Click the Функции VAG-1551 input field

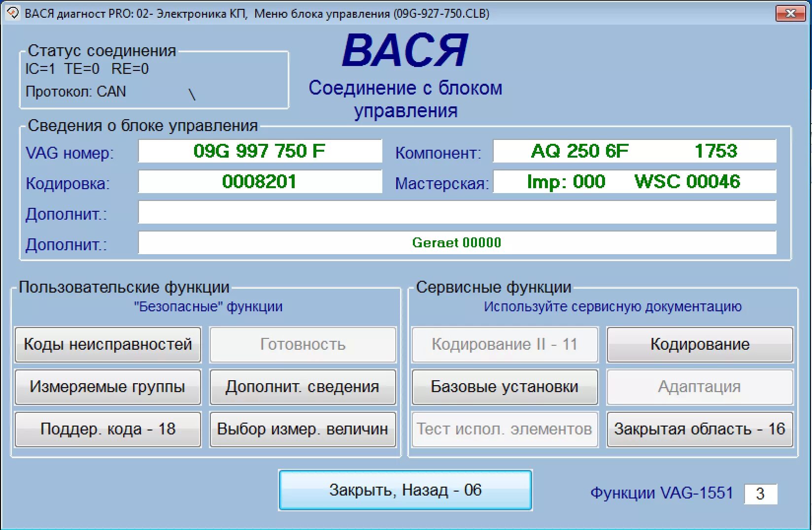point(760,494)
